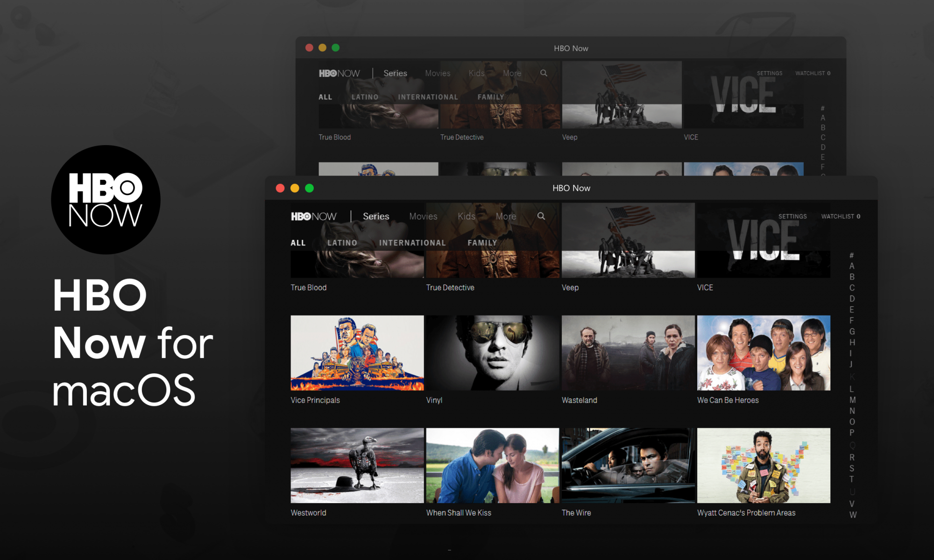Jump to letter P in front window index

[852, 433]
